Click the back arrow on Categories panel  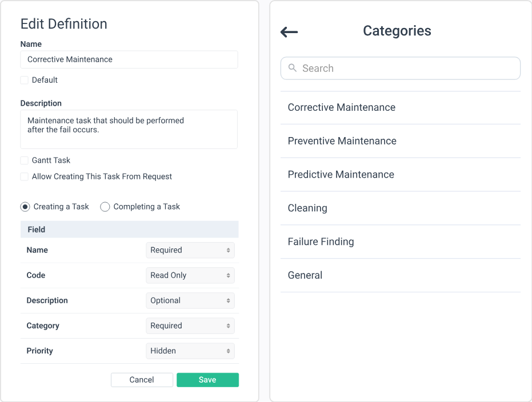(x=289, y=32)
